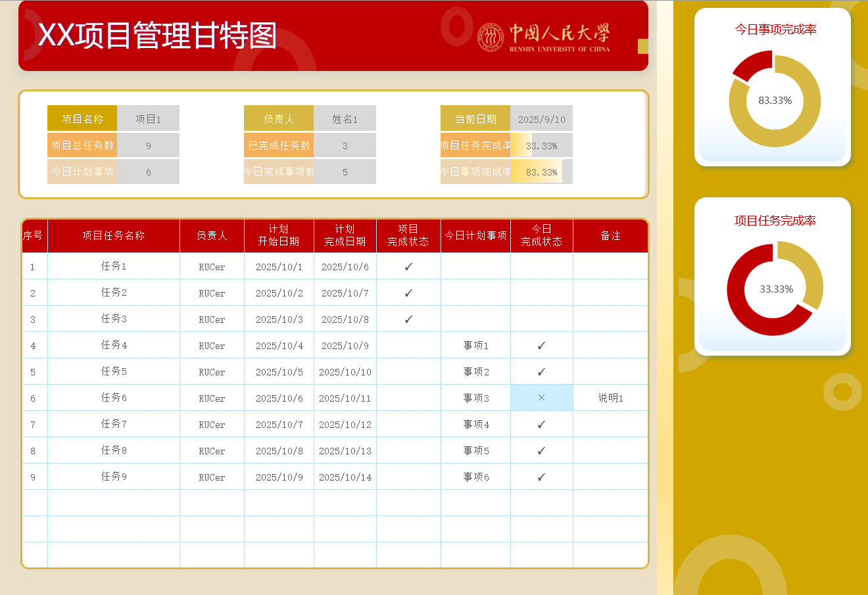The image size is (868, 595).
Task: Click the 已完成任务数 label cell
Action: coord(279,145)
